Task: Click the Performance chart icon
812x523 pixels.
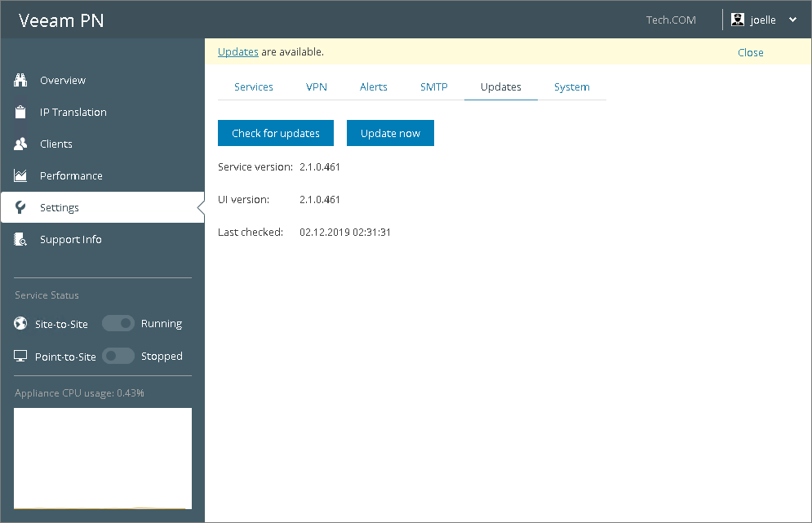Action: click(20, 175)
